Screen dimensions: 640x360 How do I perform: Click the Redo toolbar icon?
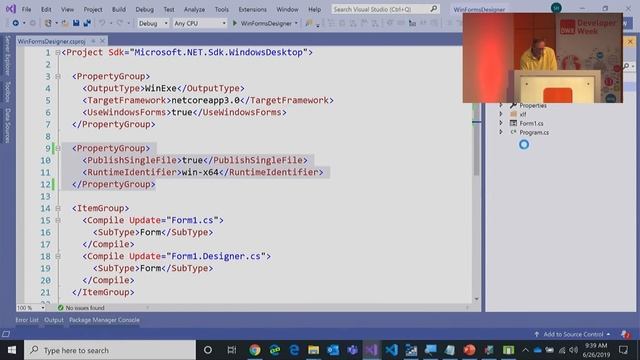point(120,23)
